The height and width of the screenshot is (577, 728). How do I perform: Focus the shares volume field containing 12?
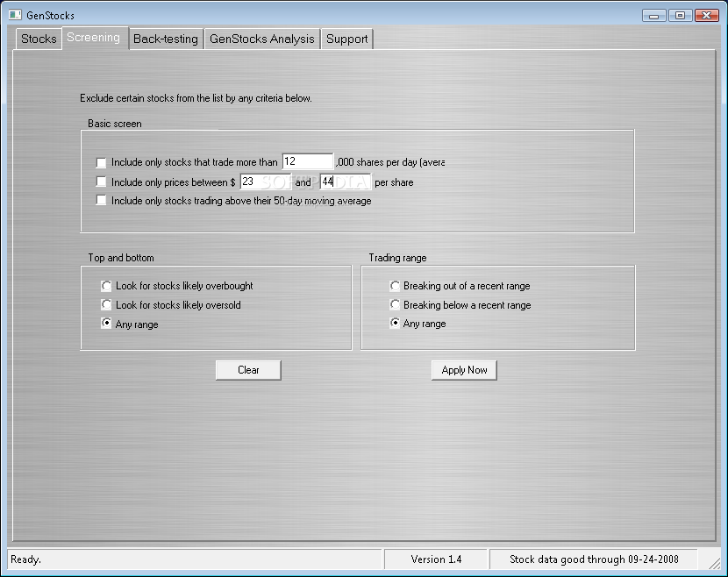[x=307, y=161]
